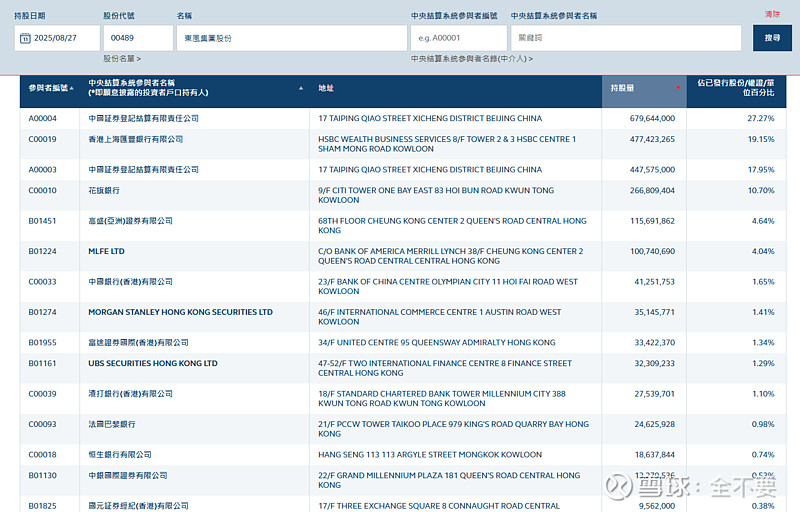Click the shareholding value 477,423,265

[x=652, y=139]
